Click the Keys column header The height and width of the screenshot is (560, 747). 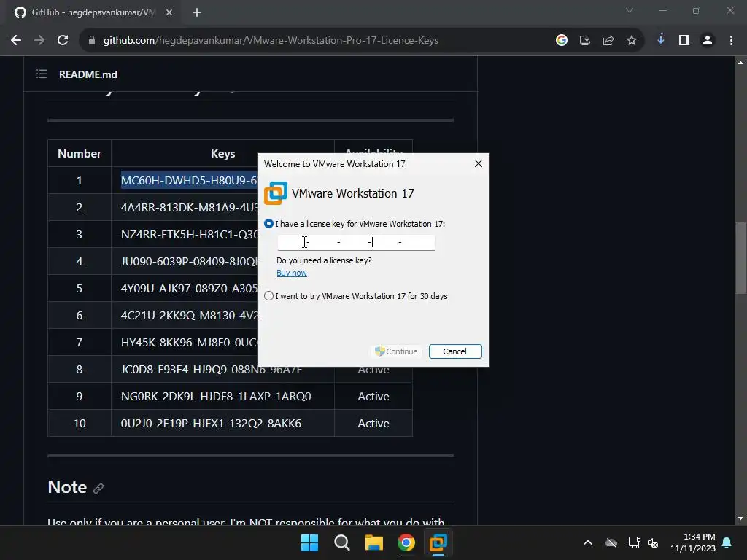pos(223,154)
